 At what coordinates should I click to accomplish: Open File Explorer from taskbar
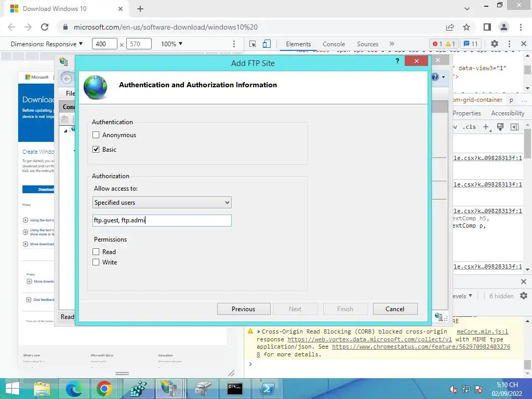[42, 389]
